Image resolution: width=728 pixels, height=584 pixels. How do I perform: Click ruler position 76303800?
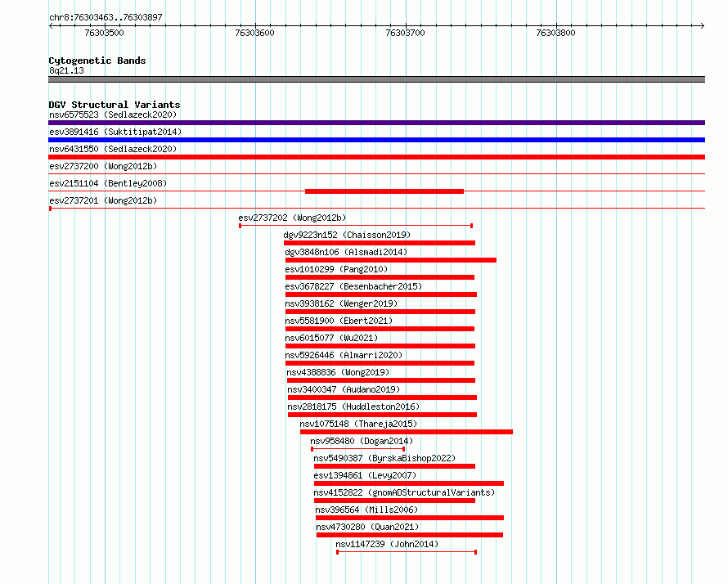click(x=555, y=33)
